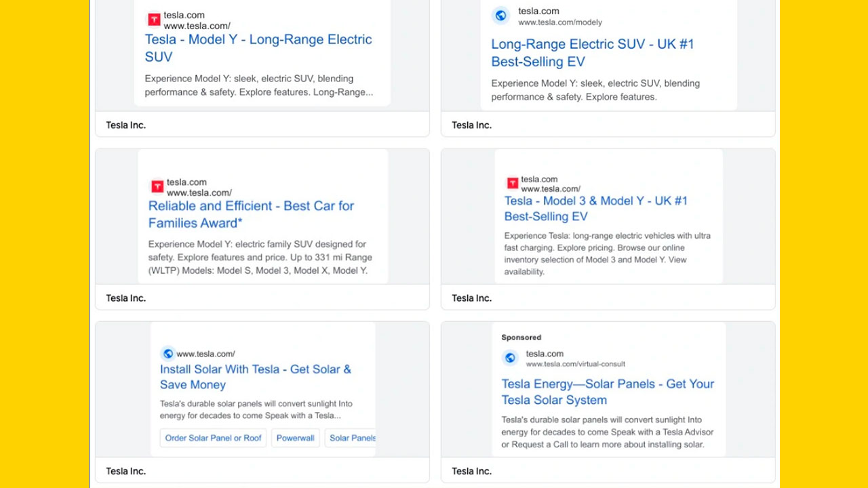
Task: Click the globe icon on the Install Solar ad
Action: click(167, 353)
